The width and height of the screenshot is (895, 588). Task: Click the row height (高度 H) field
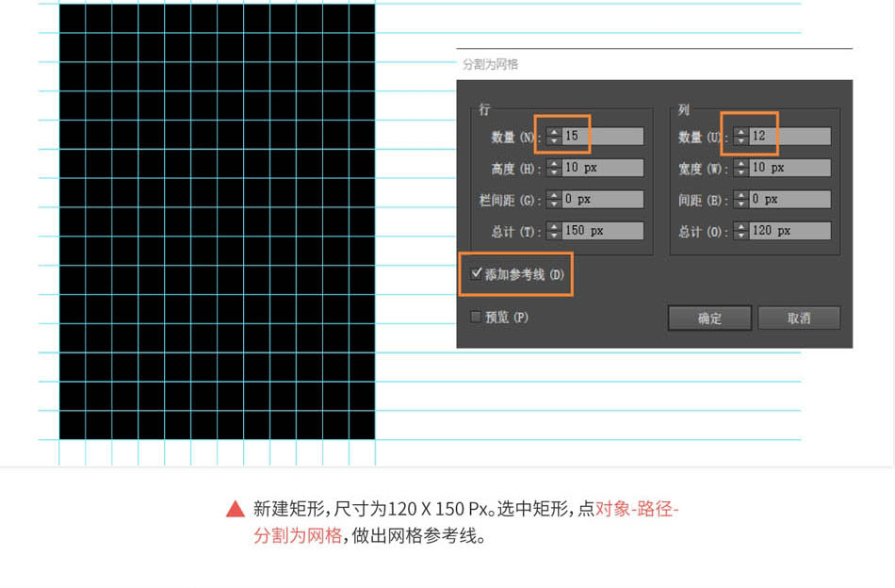click(x=603, y=168)
